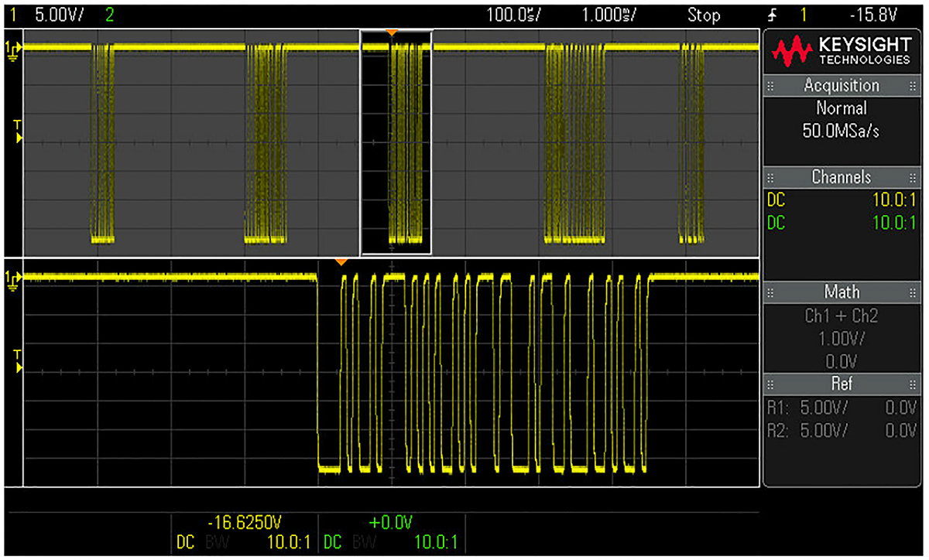Click orange trigger point marker above zoom box

click(x=392, y=32)
